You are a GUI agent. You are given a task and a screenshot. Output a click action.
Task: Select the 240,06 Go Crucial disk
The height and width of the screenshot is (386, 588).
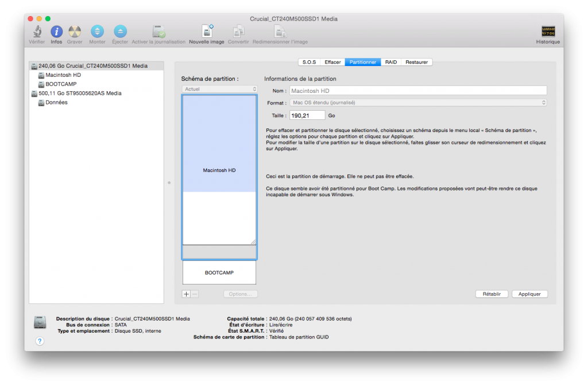coord(96,66)
